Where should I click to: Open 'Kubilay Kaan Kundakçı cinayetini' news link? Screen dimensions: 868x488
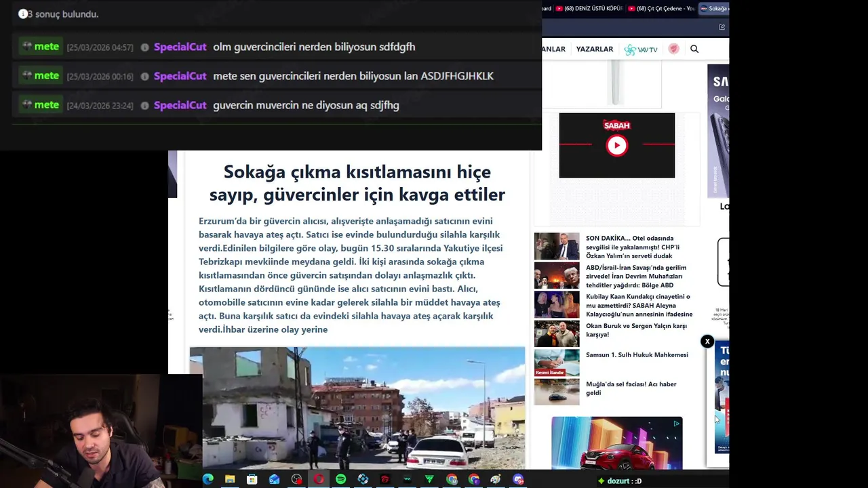click(639, 305)
